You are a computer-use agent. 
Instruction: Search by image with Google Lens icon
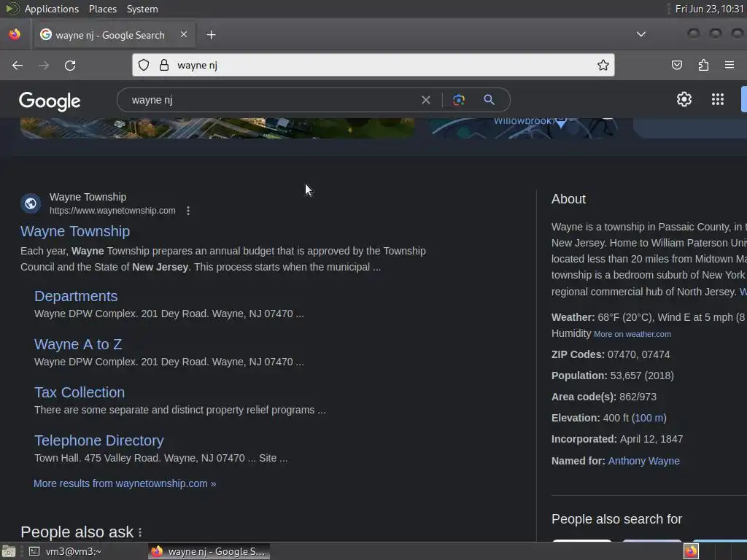(459, 100)
